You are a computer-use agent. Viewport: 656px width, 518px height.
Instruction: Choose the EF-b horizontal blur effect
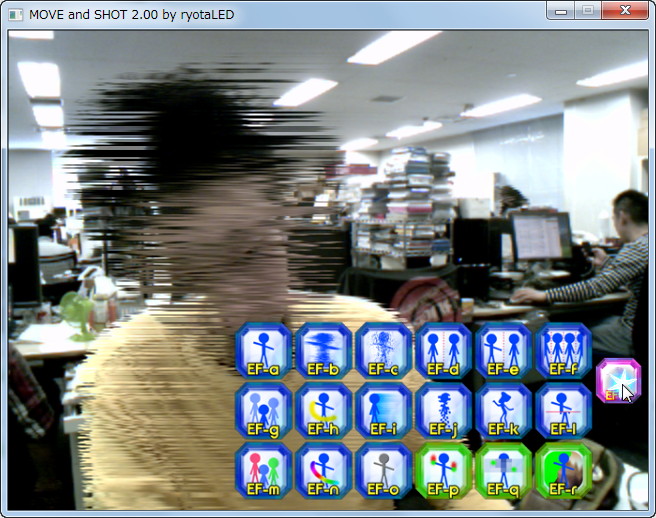coord(323,351)
